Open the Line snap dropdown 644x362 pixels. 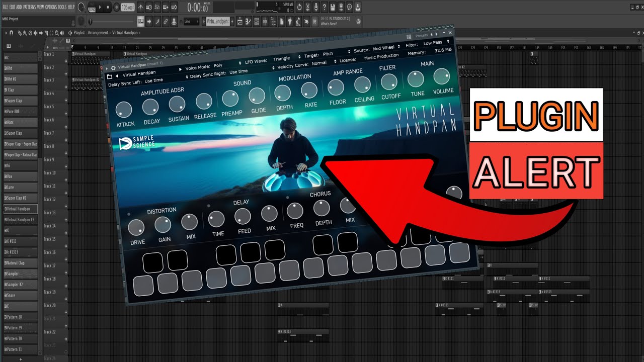pos(191,22)
